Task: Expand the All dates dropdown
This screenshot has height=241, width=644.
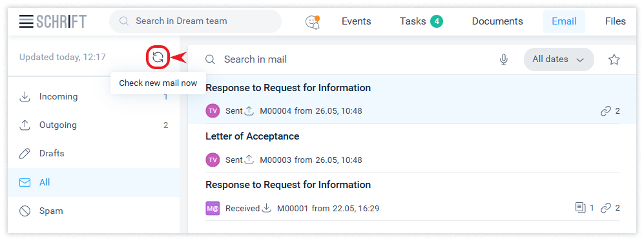Action: click(559, 59)
